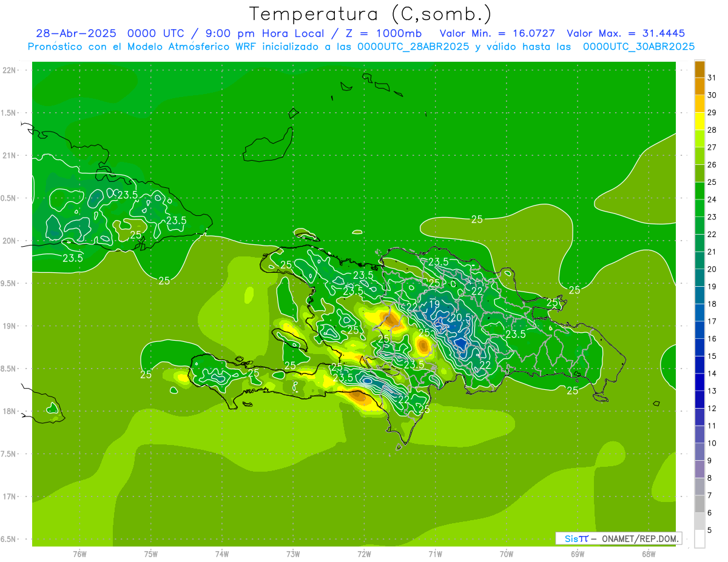This screenshot has height=562, width=728.
Task: Select the 'Valor Min. = 16.0727' value
Action: [x=497, y=33]
